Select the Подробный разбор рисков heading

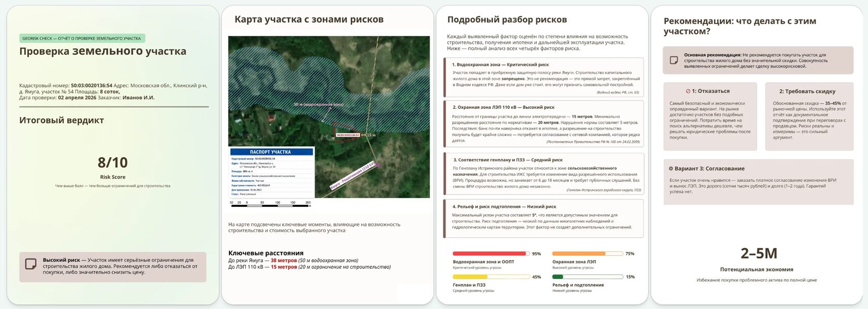click(x=507, y=20)
